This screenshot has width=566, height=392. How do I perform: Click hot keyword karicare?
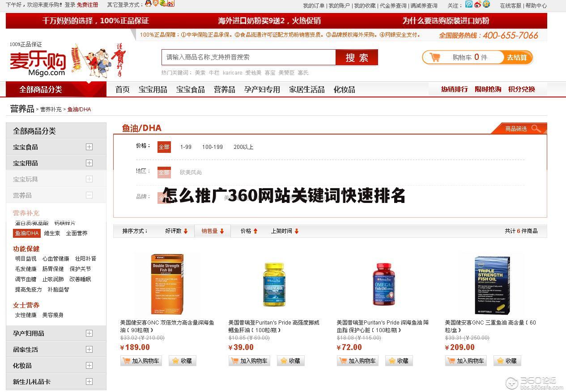click(233, 73)
